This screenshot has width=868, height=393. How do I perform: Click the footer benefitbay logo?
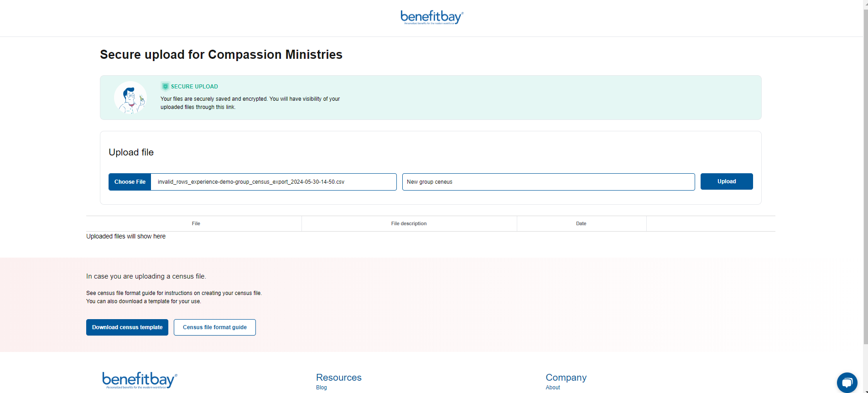point(140,380)
